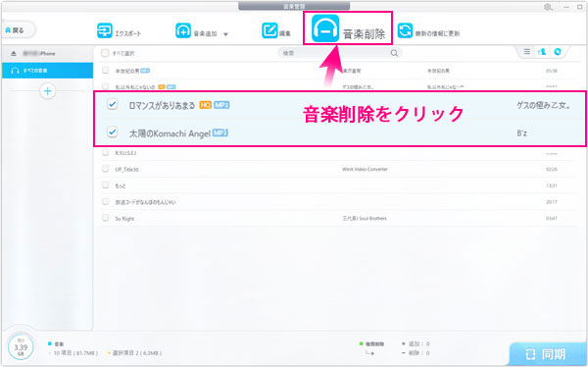The height and width of the screenshot is (367, 588).
Task: Check the UP_Title30 song checkbox
Action: click(106, 169)
